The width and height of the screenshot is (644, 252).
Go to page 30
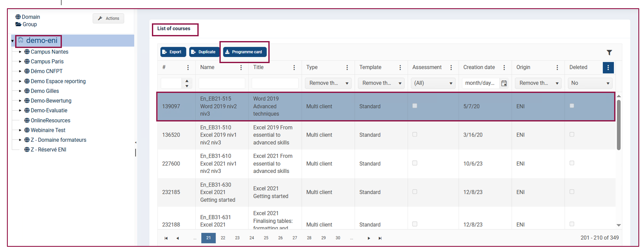(x=338, y=238)
